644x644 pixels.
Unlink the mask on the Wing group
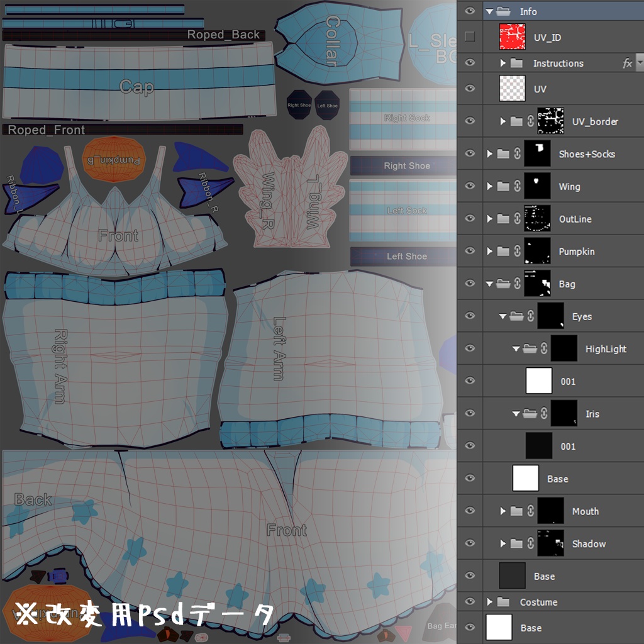(x=518, y=186)
